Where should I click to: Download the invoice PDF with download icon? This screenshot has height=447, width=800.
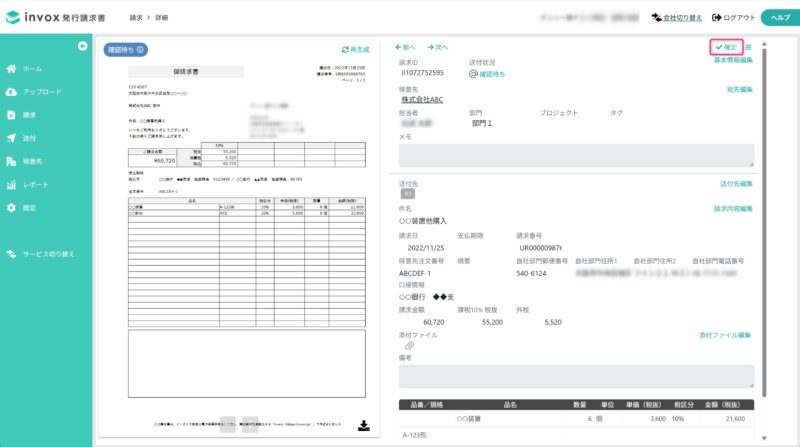pos(364,426)
